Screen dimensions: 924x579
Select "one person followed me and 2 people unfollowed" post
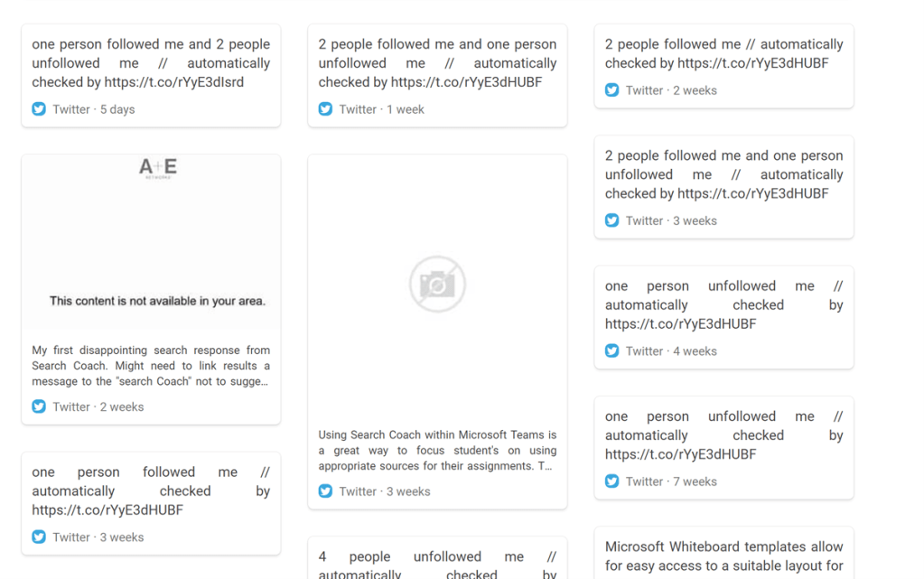[151, 63]
